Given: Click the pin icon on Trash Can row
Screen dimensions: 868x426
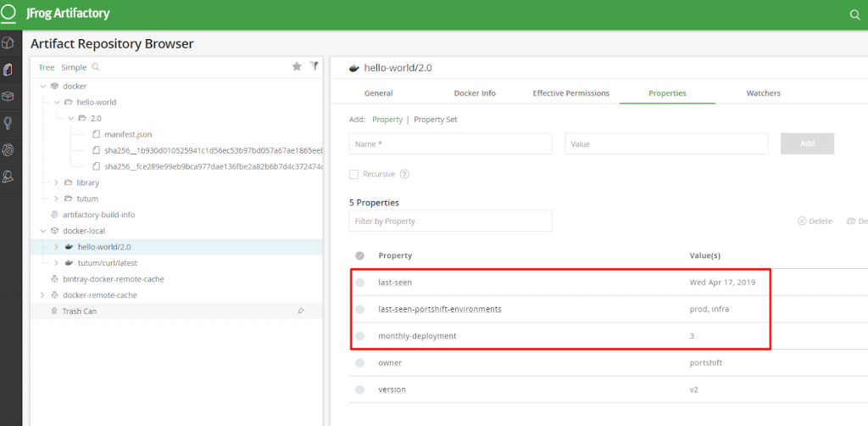Looking at the screenshot, I should (300, 311).
